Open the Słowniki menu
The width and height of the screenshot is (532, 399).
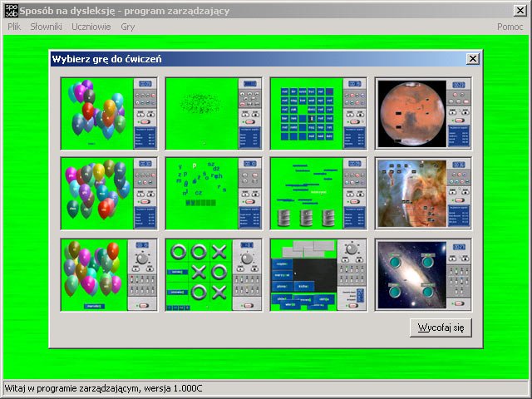pos(47,27)
